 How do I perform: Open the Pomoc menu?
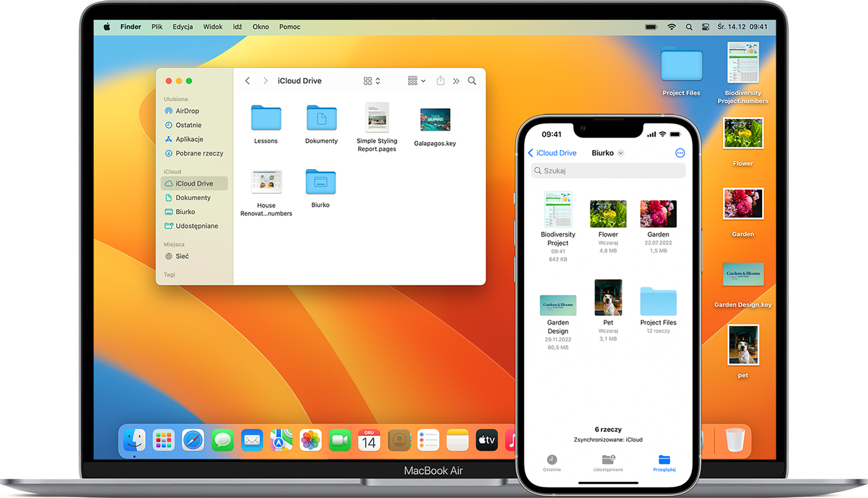[290, 27]
